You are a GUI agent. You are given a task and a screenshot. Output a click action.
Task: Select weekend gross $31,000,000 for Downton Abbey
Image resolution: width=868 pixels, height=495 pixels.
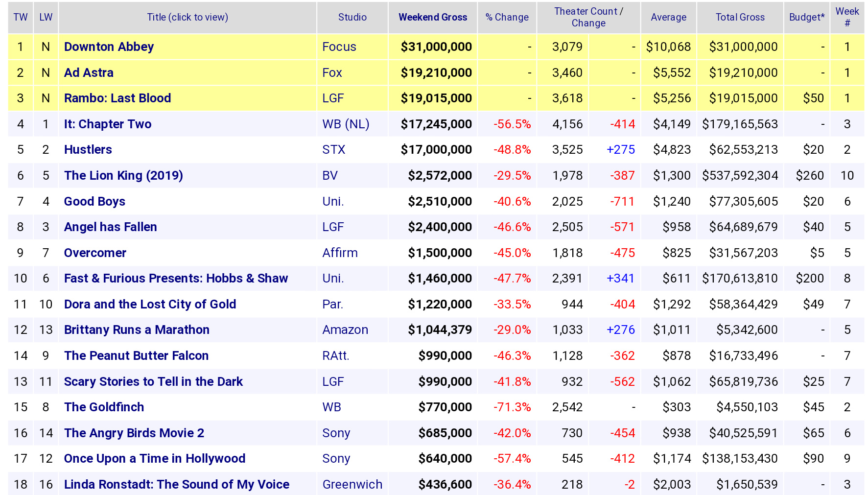pos(436,47)
